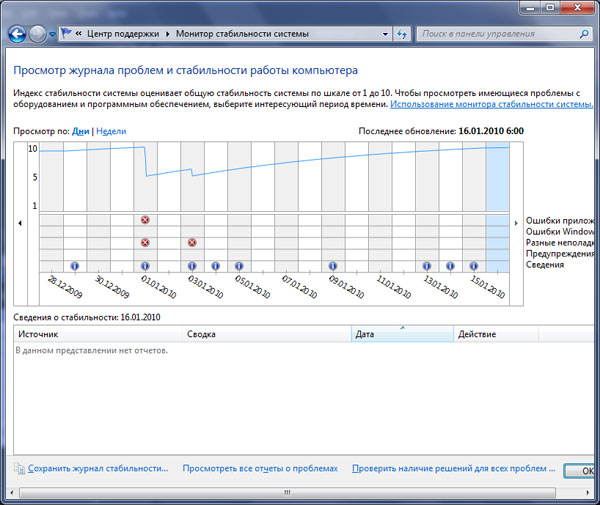Click the Сведения row label
This screenshot has width=600, height=505.
pyautogui.click(x=545, y=265)
